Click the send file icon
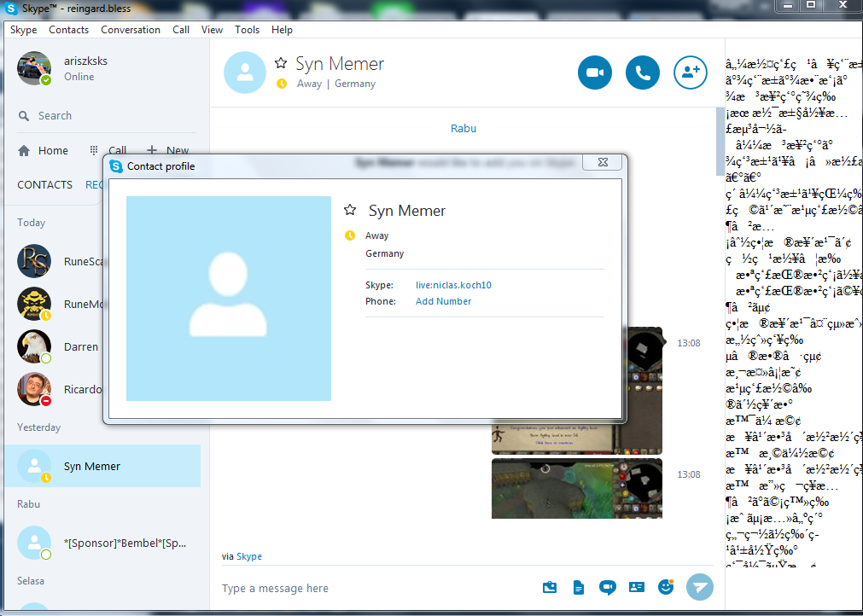The width and height of the screenshot is (863, 616). 579,587
